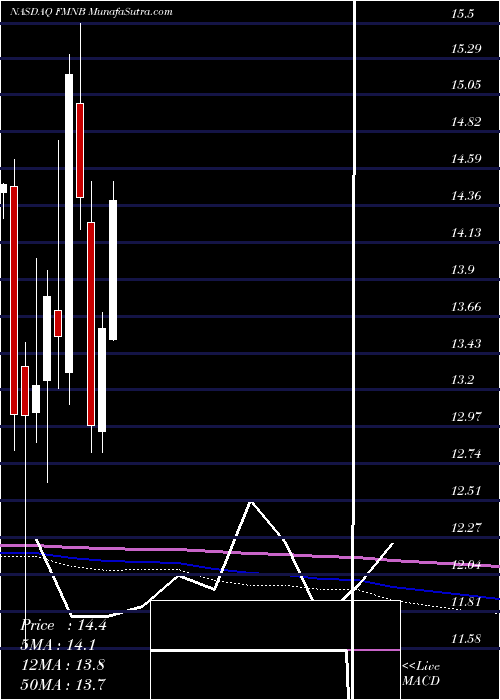Click the 14.59 price axis label

point(466,158)
